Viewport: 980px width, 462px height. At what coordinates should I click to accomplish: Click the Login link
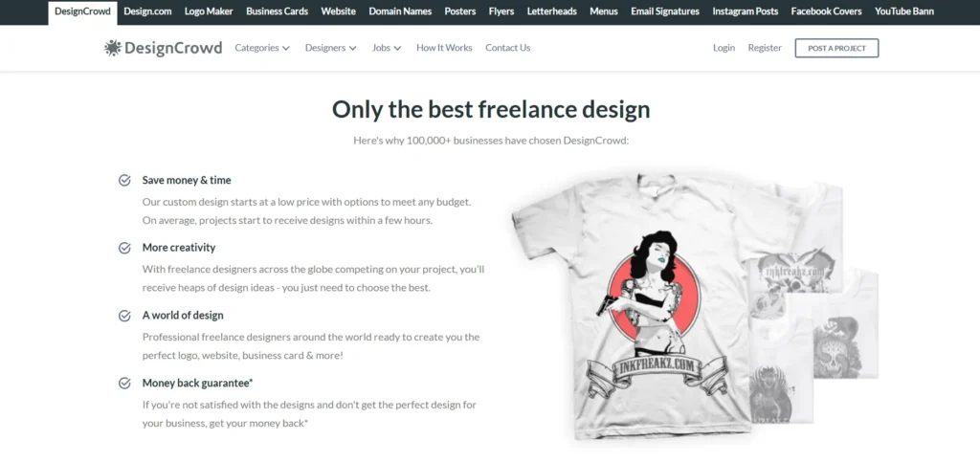coord(724,48)
